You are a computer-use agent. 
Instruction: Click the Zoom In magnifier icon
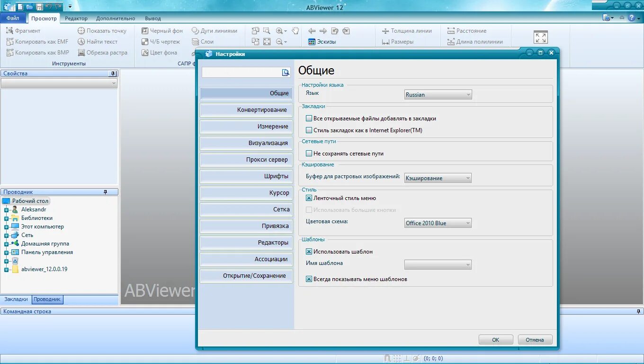coord(279,30)
